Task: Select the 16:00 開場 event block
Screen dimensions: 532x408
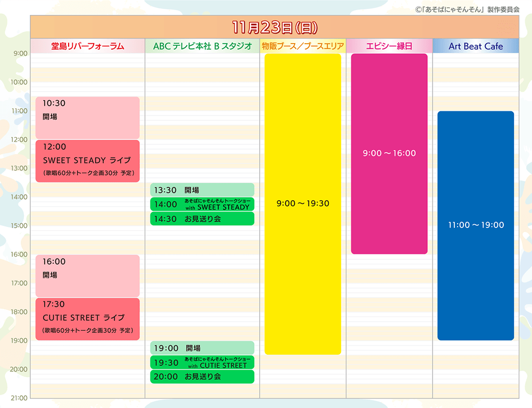Action: [88, 276]
